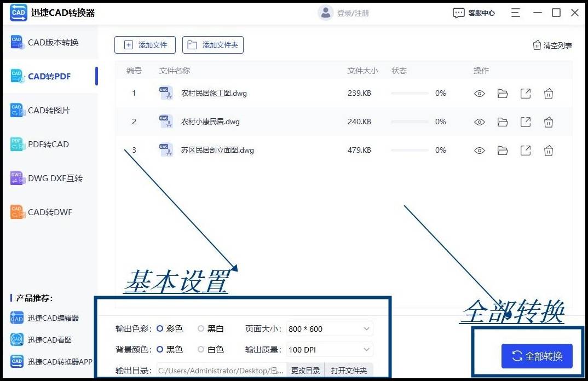The width and height of the screenshot is (588, 381).
Task: Export 农村民居施工图.dwg via the share icon
Action: pos(525,93)
